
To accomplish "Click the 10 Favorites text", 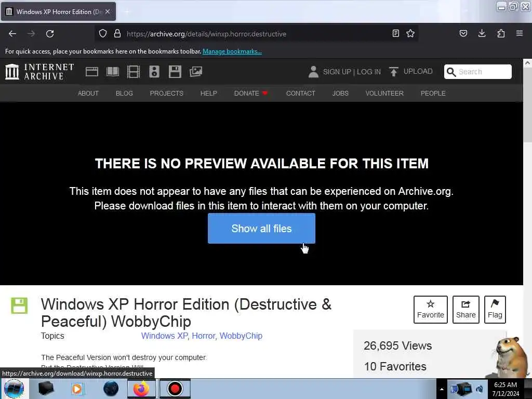I will coord(395,366).
